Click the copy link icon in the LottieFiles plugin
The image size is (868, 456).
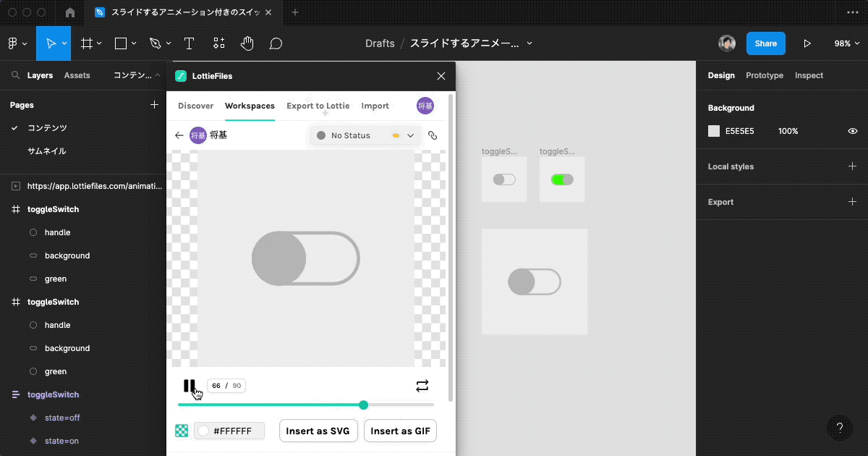[x=432, y=135]
